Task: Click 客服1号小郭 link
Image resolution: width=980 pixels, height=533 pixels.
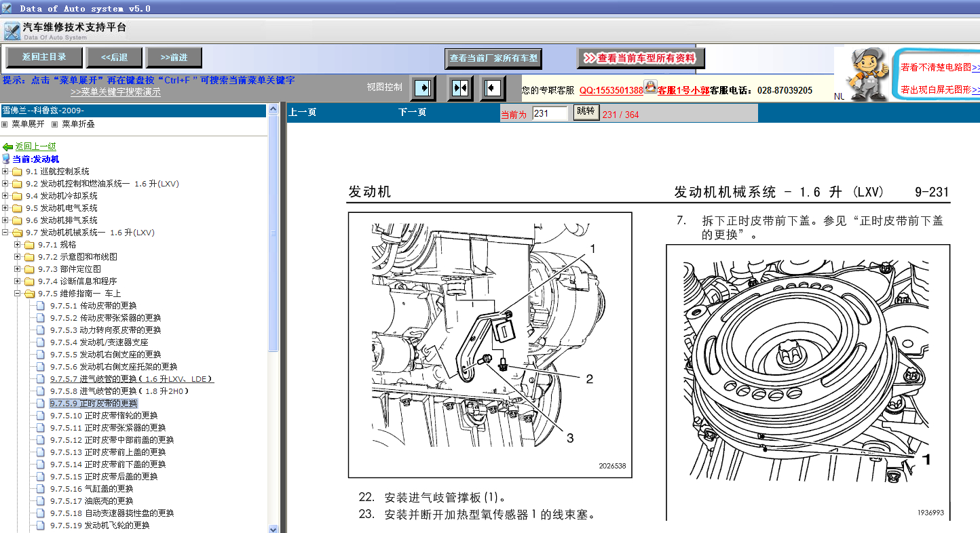Action: (683, 90)
